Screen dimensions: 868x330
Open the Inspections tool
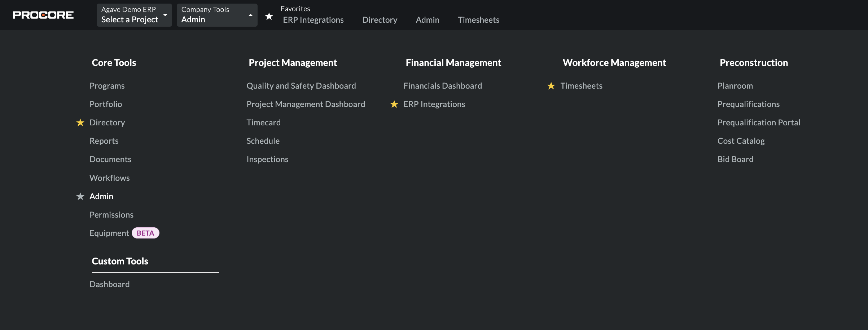267,159
